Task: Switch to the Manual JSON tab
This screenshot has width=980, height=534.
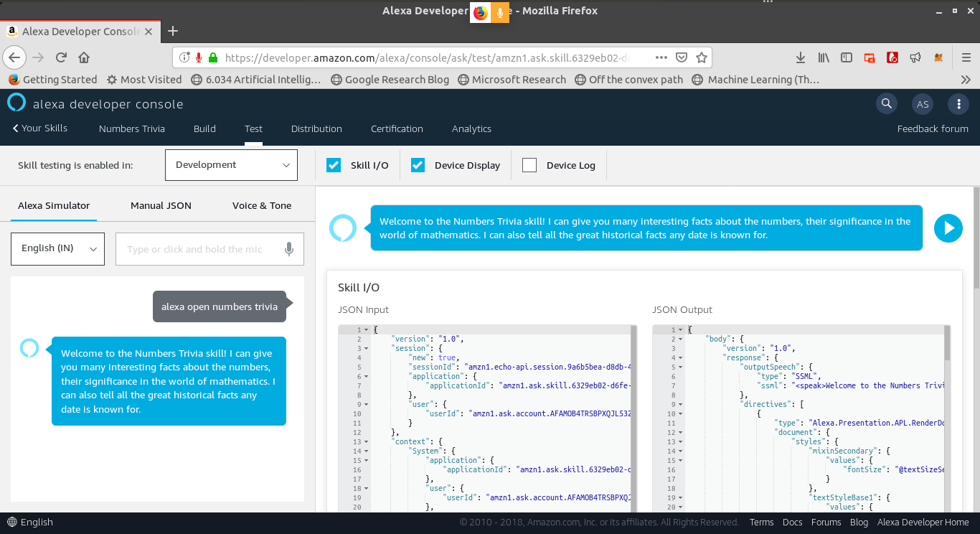Action: tap(161, 205)
